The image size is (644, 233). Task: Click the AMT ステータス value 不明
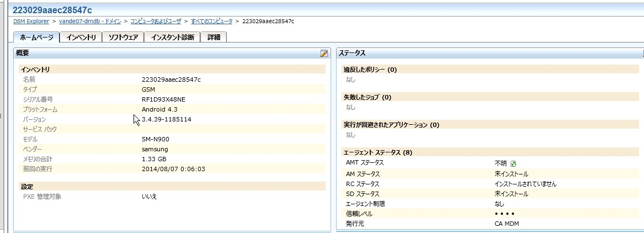pyautogui.click(x=501, y=163)
